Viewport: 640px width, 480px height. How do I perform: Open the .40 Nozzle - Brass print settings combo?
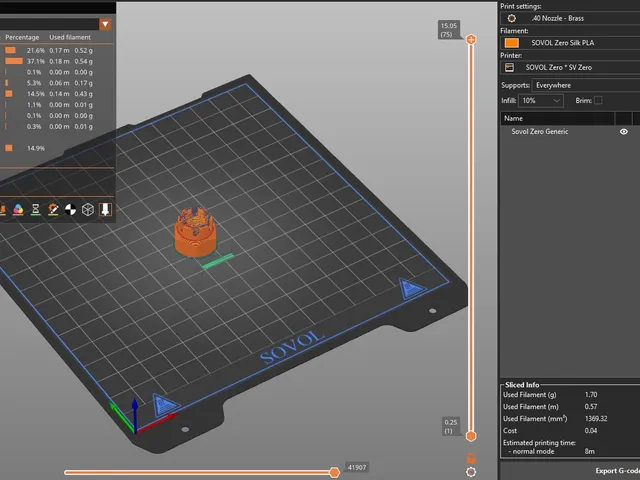[x=571, y=18]
